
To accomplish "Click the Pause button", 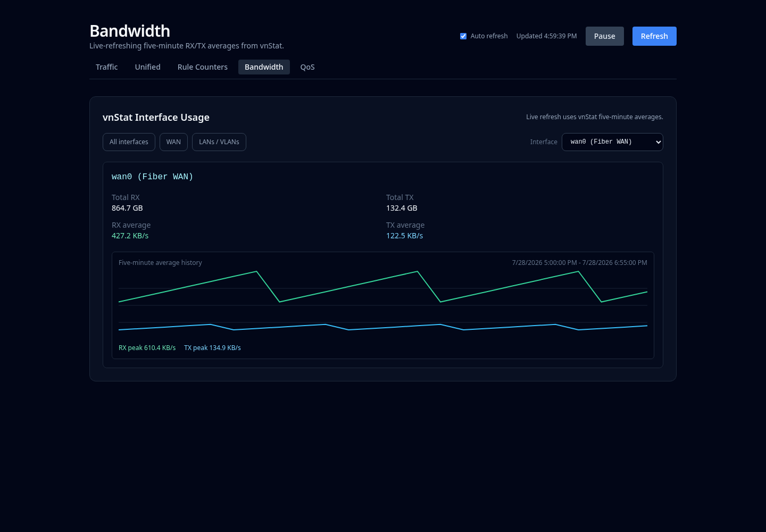I will [x=604, y=36].
